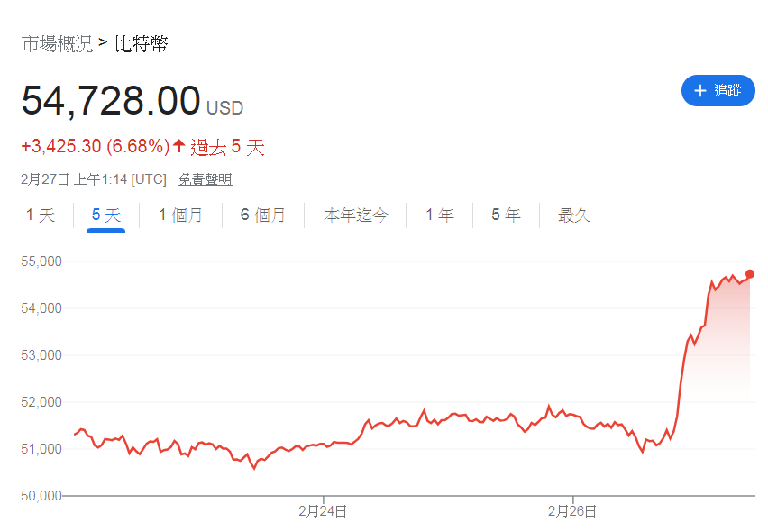Show 本年迄今 year-to-date chart
768x532 pixels.
tap(355, 215)
